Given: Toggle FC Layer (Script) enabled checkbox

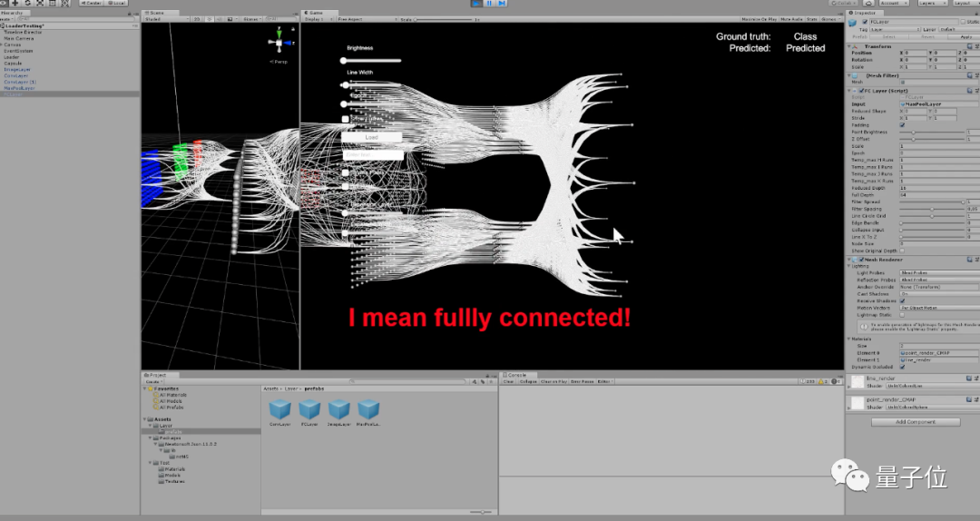Looking at the screenshot, I should point(861,91).
